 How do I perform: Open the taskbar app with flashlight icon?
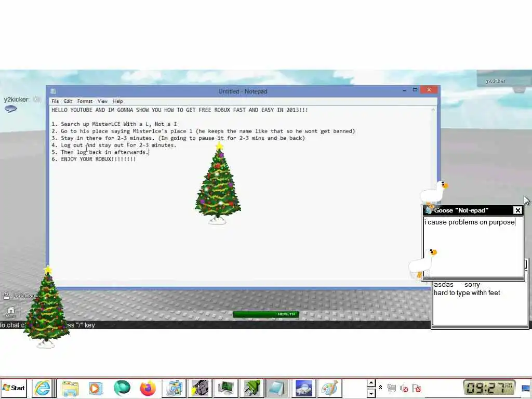(x=200, y=388)
